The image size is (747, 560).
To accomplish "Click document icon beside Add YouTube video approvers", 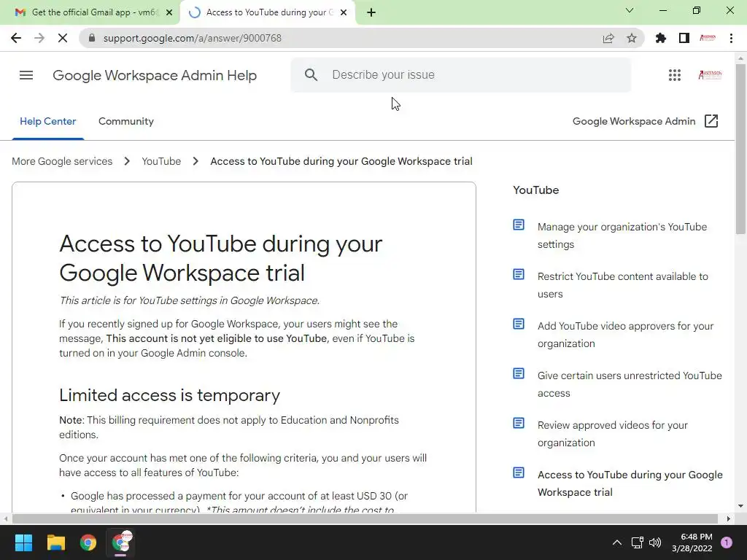I will click(x=519, y=324).
